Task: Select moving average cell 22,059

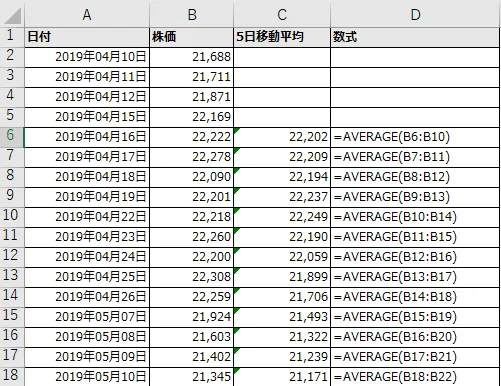Action: [x=282, y=257]
